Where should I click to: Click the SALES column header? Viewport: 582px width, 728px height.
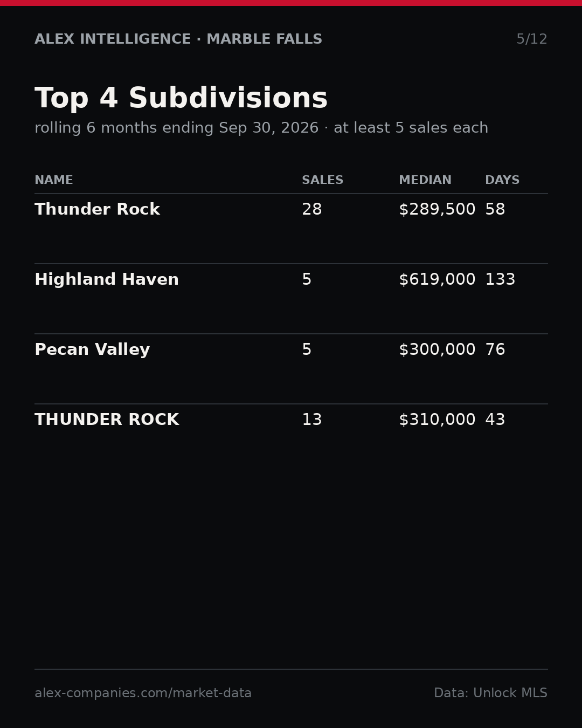coord(322,181)
